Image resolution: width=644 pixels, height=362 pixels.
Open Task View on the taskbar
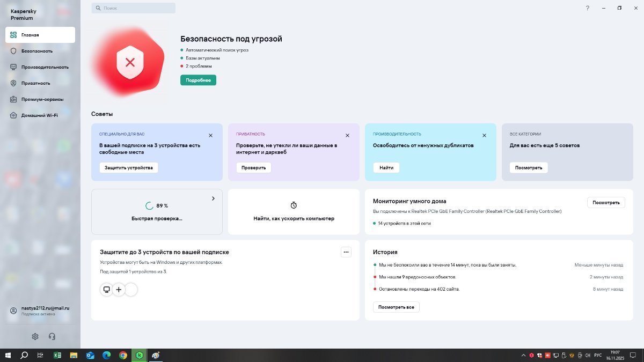pos(40,355)
